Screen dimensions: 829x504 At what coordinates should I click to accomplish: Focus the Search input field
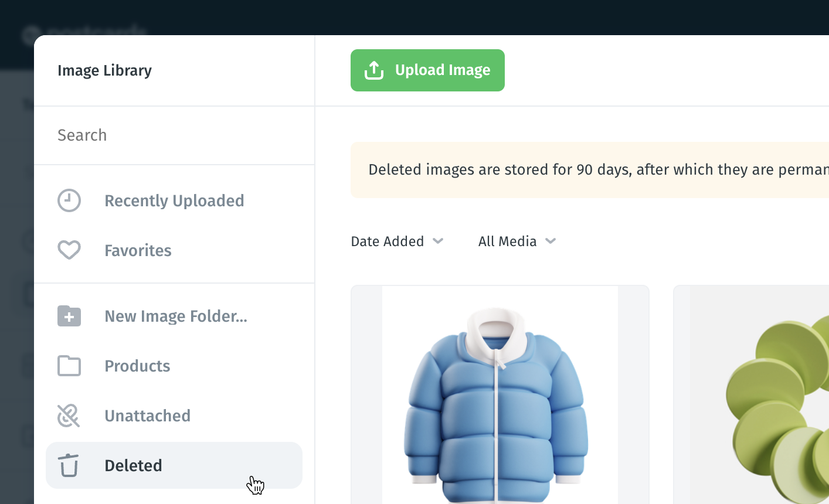174,135
